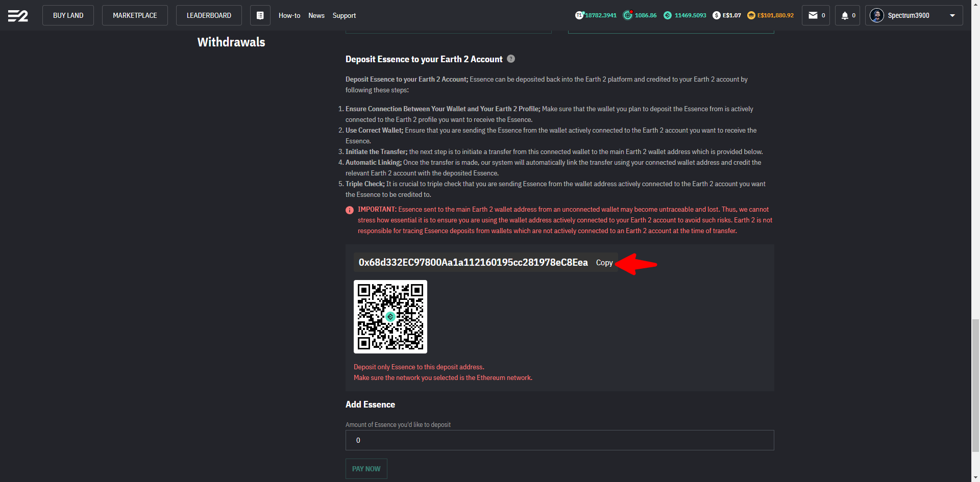Screen dimensions: 980x482
Task: Click the E$101,880.92 net worth value
Action: tap(775, 15)
